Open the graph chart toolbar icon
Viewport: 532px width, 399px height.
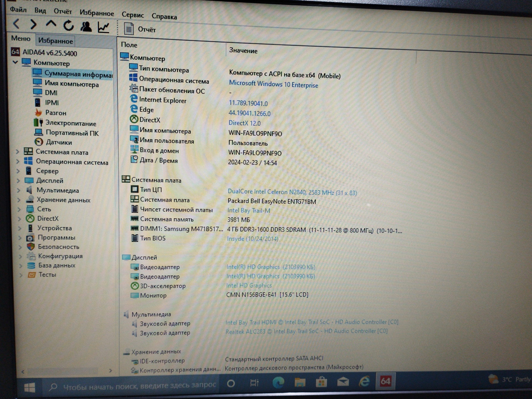[104, 27]
